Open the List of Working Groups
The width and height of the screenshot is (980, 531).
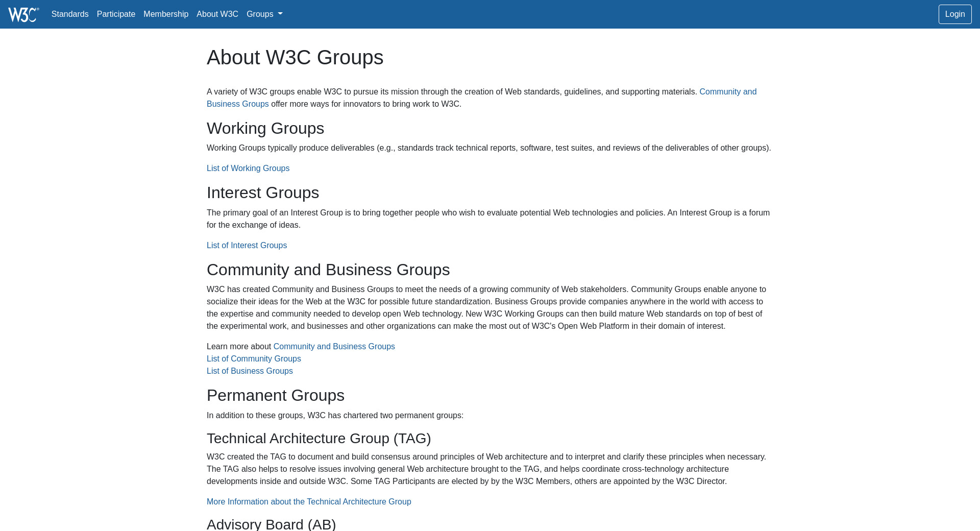click(x=248, y=168)
